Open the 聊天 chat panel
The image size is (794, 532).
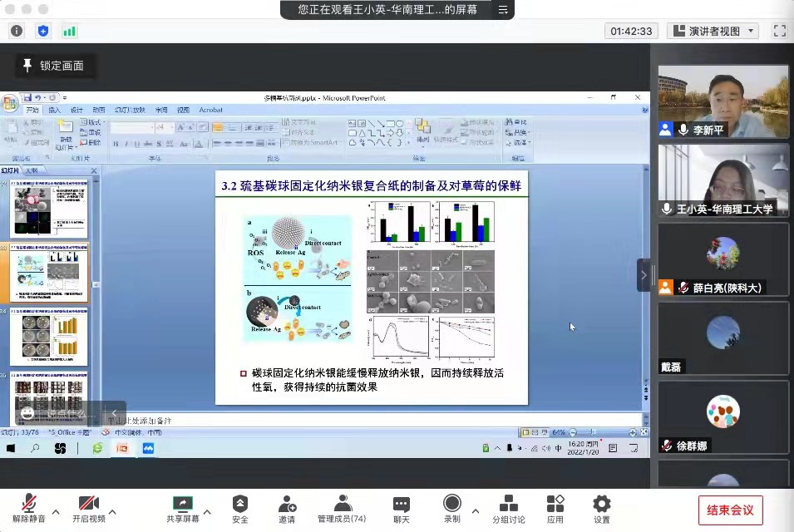point(401,504)
